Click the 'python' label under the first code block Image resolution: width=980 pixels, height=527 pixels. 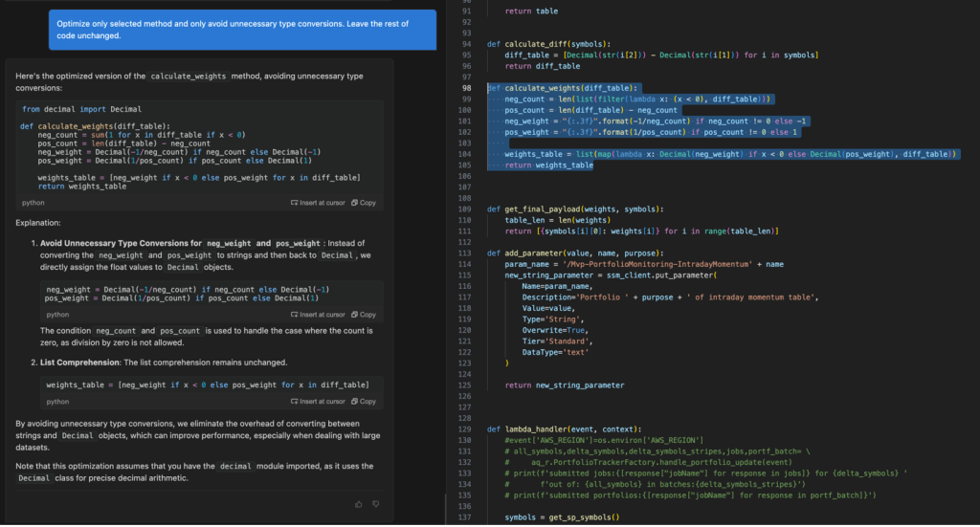pos(33,203)
